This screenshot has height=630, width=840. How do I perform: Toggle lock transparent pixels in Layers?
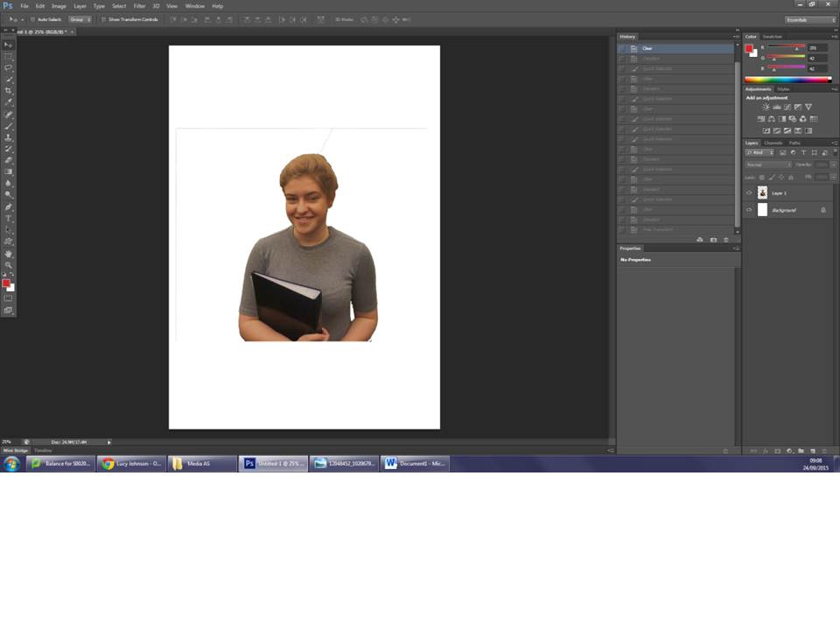762,178
